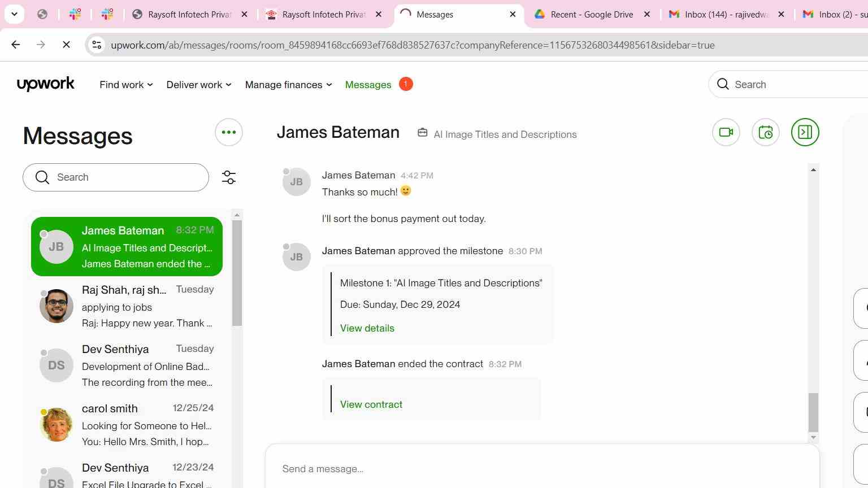868x488 pixels.
Task: Click the conversation list scrollbar up arrow
Action: (237, 215)
